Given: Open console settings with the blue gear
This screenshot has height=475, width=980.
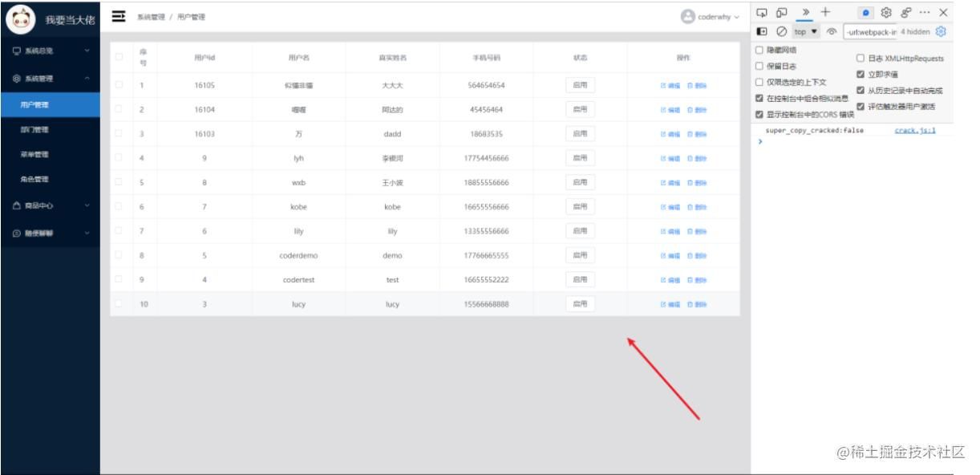Looking at the screenshot, I should [x=942, y=32].
